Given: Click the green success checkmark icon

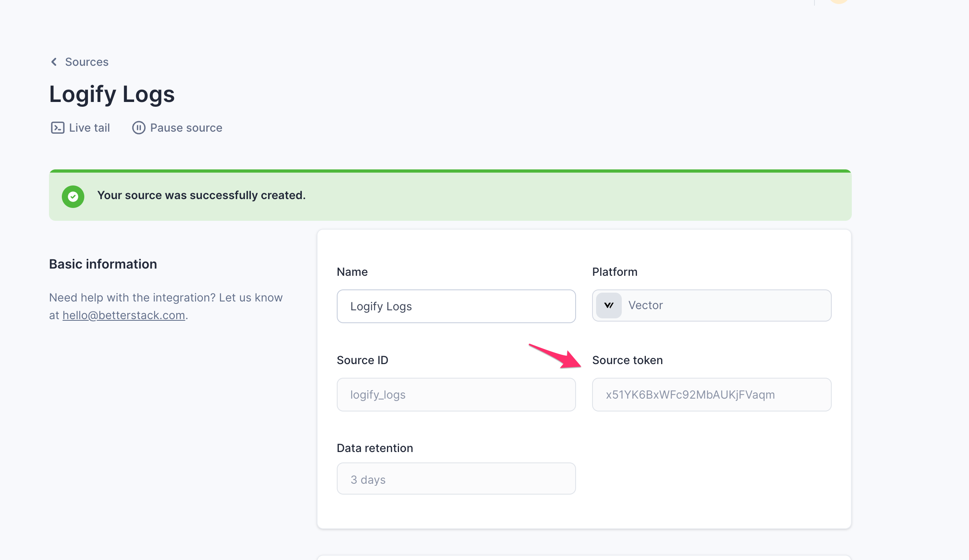Looking at the screenshot, I should 73,196.
